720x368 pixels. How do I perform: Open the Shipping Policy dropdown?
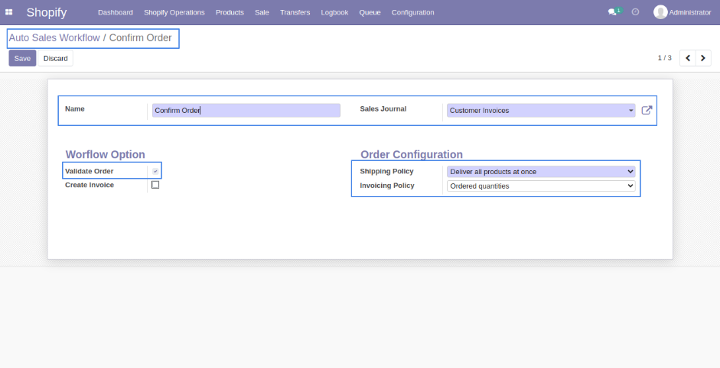click(541, 171)
